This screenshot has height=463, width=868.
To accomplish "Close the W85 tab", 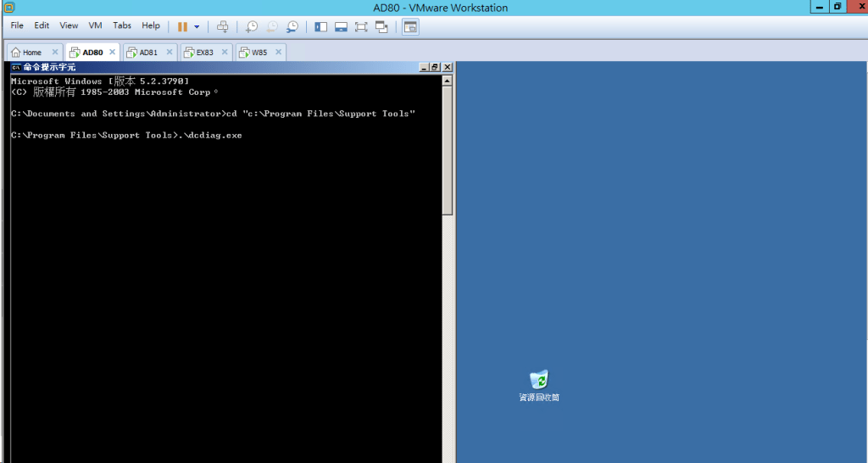I will point(277,53).
